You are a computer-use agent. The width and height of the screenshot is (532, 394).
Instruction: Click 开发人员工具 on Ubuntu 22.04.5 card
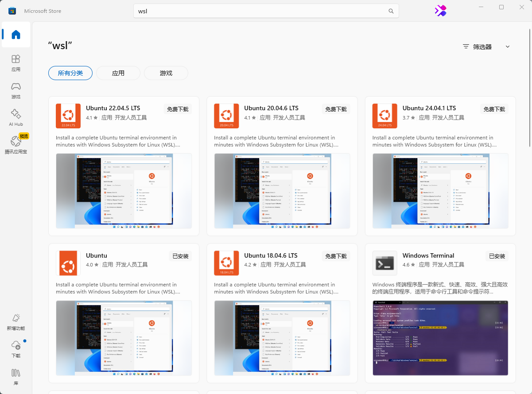(131, 118)
